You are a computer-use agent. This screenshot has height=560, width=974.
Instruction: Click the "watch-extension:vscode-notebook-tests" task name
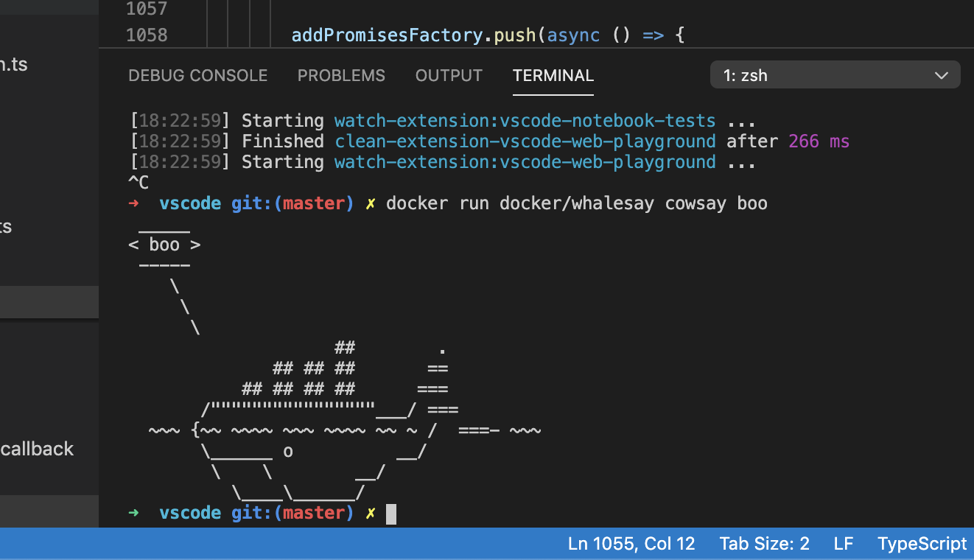525,120
